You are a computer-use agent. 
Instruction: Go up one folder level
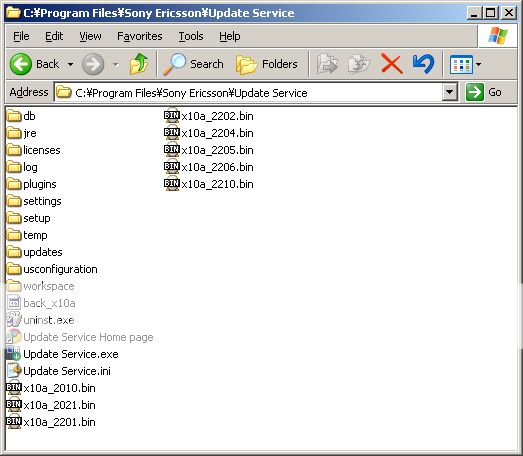click(139, 64)
